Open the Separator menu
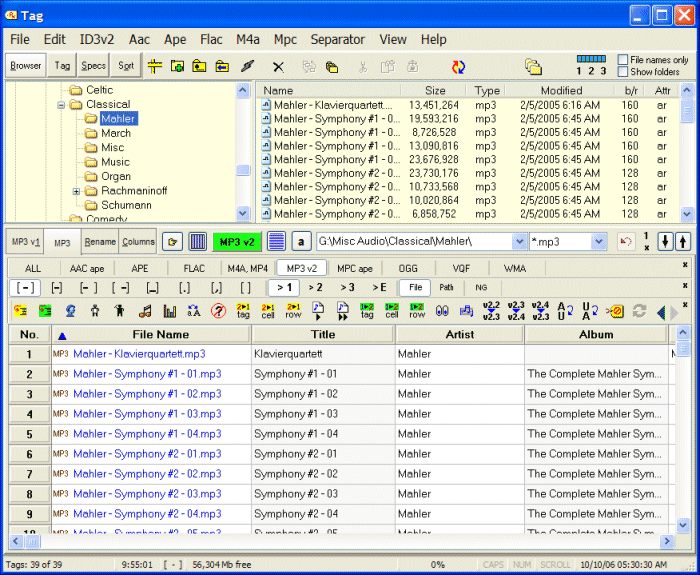This screenshot has height=575, width=700. pyautogui.click(x=338, y=39)
